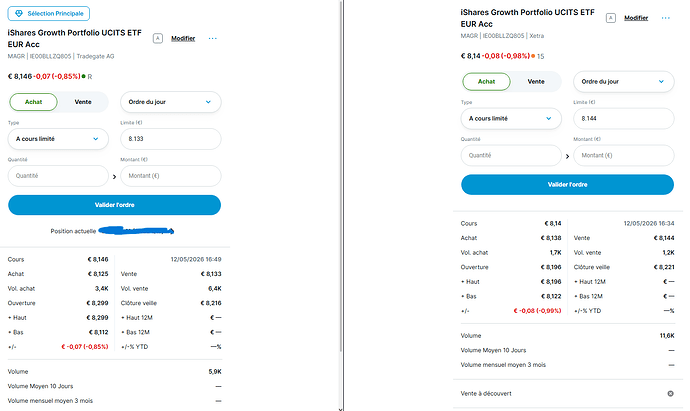
Task: Click the A badge icon in left panel
Action: [x=158, y=39]
